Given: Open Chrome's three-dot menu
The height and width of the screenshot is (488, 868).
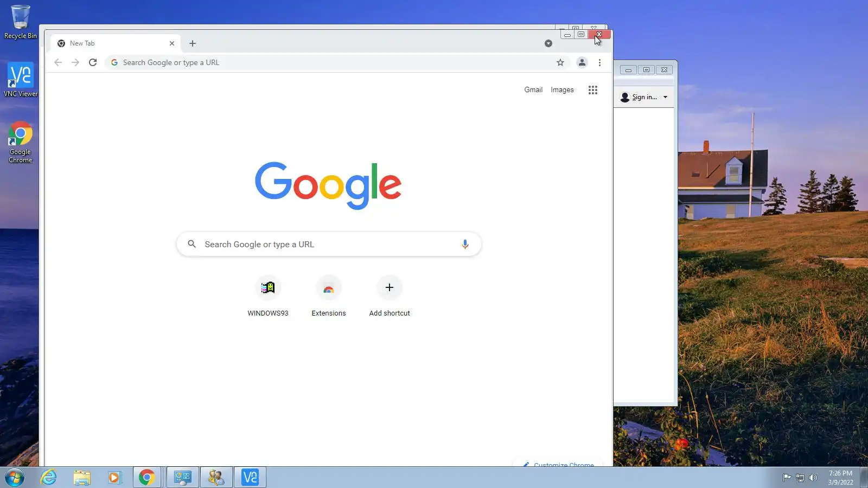Looking at the screenshot, I should coord(599,62).
